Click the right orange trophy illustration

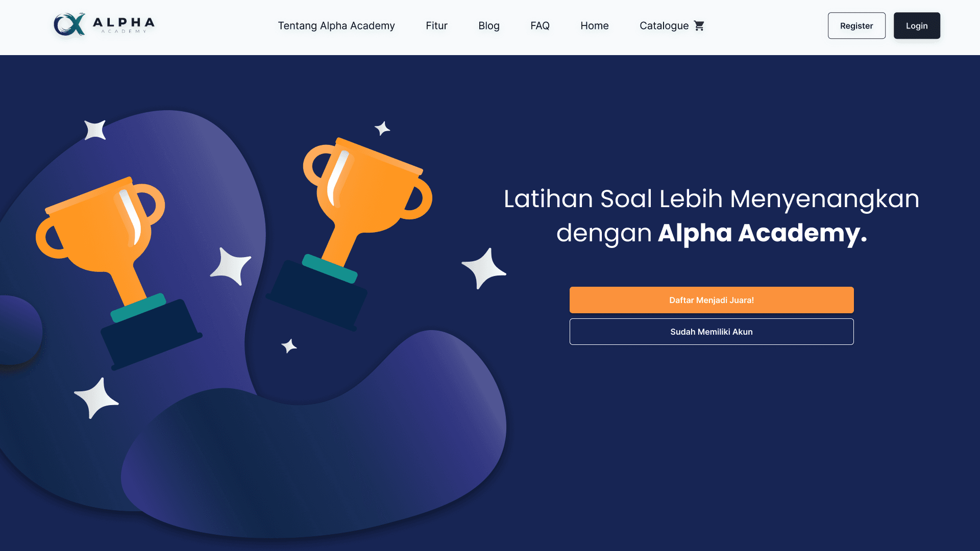tap(349, 234)
